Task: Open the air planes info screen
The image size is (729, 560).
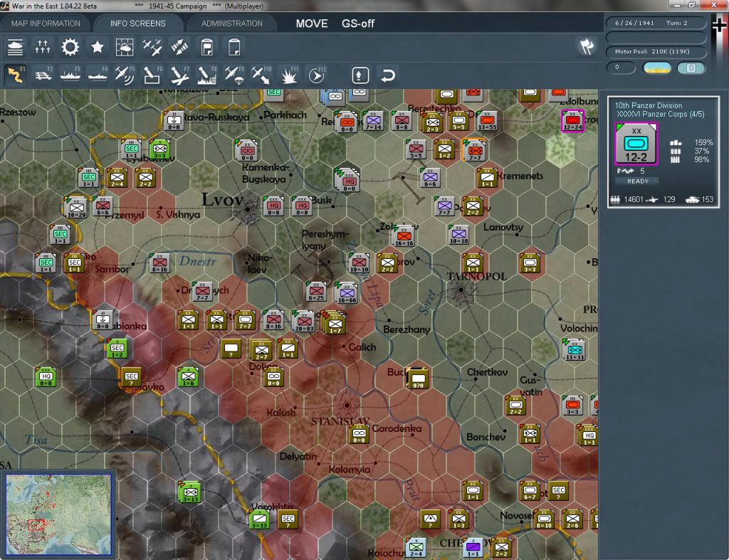Action: click(x=152, y=47)
